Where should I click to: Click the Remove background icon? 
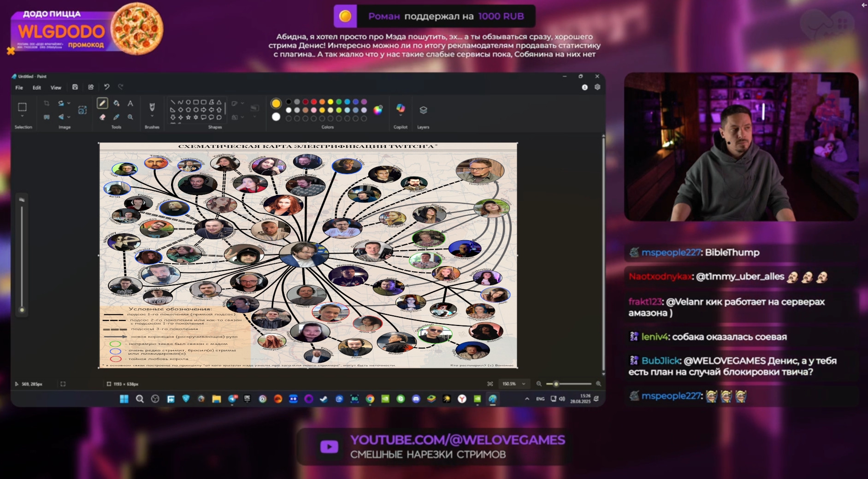pos(47,117)
